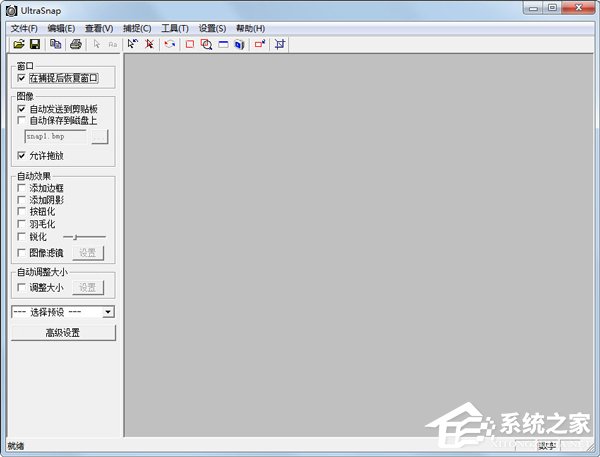Open the 设置(S) menu
This screenshot has height=457, width=600.
pos(212,28)
